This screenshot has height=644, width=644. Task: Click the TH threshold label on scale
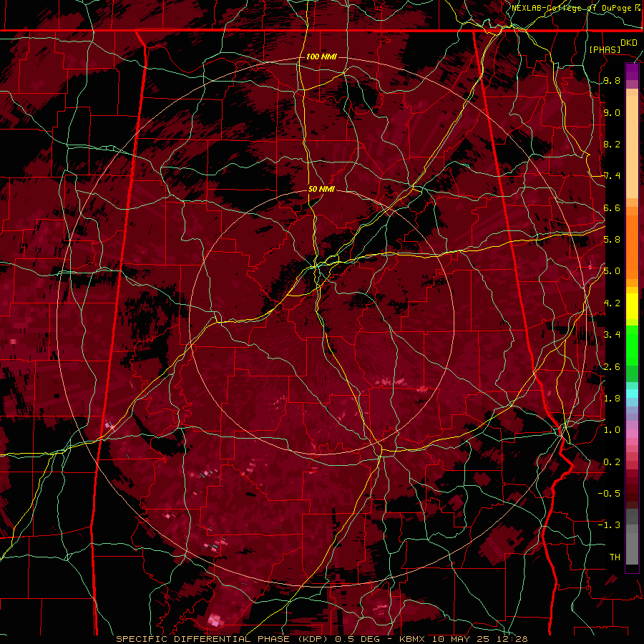pyautogui.click(x=615, y=557)
